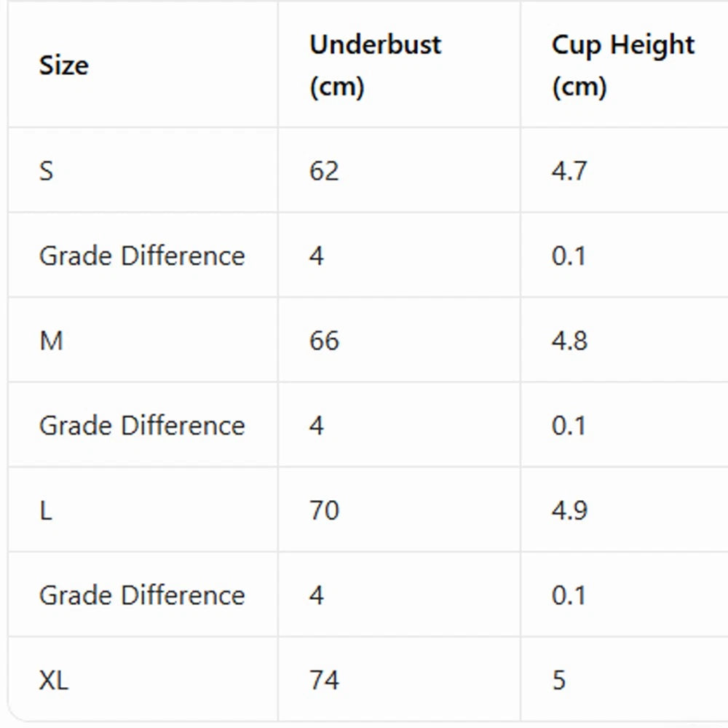Click cup height value 4.9
Viewport: 728px width, 728px height.
point(569,510)
